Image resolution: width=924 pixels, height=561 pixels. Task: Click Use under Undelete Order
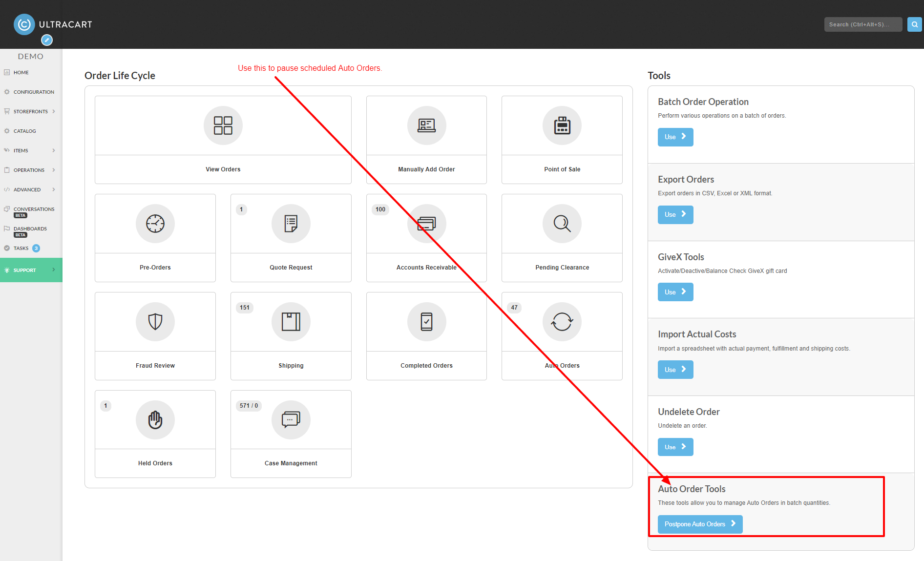pos(675,447)
